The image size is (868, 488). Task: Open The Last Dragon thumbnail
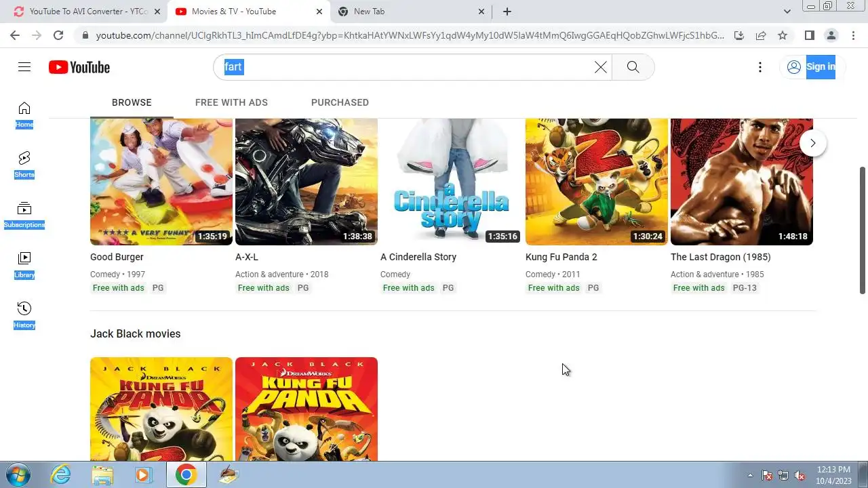[742, 182]
